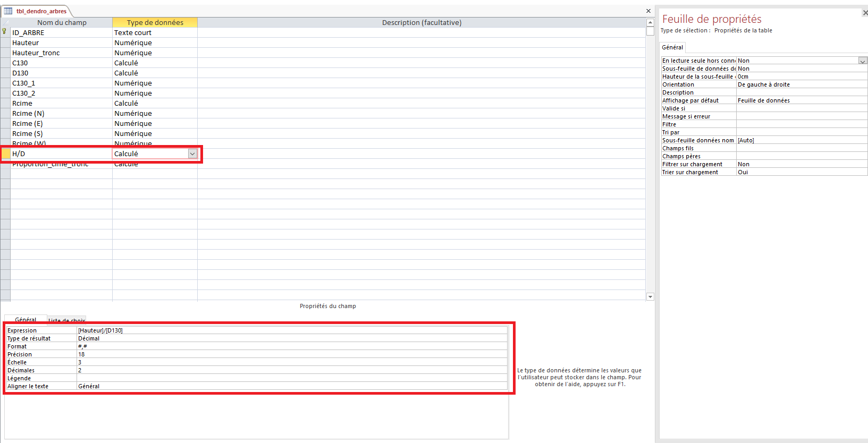
Task: Edit the Échelle value 3
Action: (292, 362)
